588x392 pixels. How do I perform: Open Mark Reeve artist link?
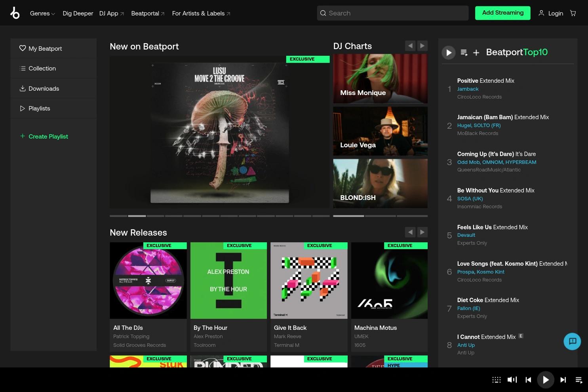(x=287, y=337)
